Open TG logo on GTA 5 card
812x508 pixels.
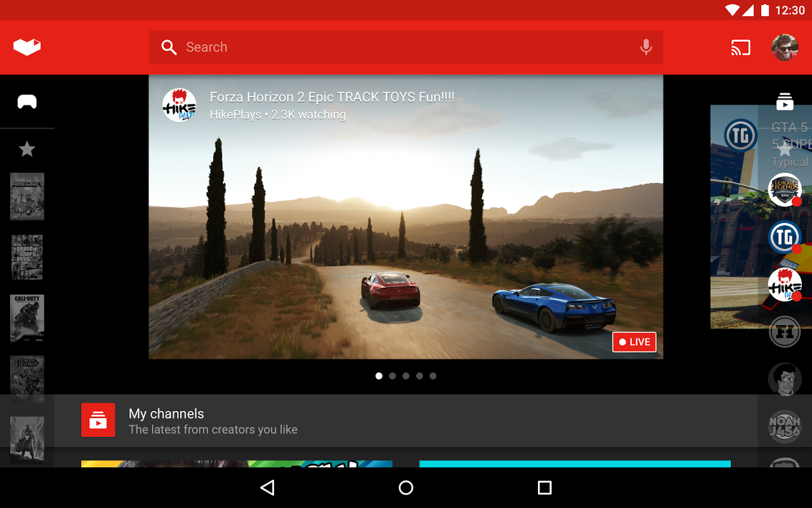point(741,135)
